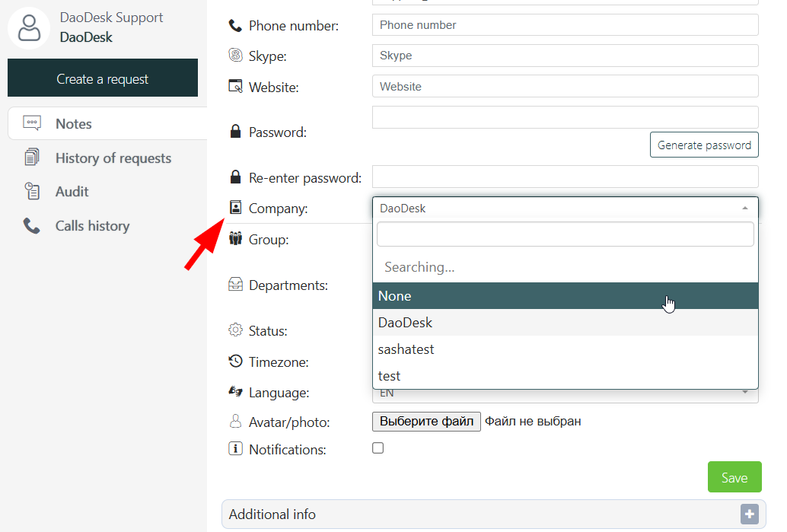Open the Language dropdown arrow

coord(745,393)
